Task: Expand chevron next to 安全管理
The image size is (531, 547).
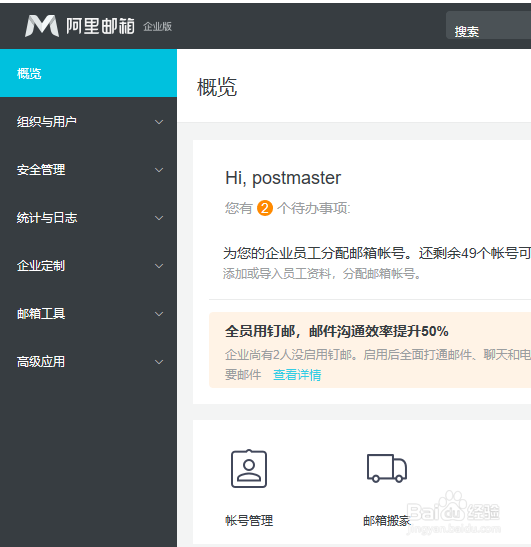Action: (x=159, y=170)
